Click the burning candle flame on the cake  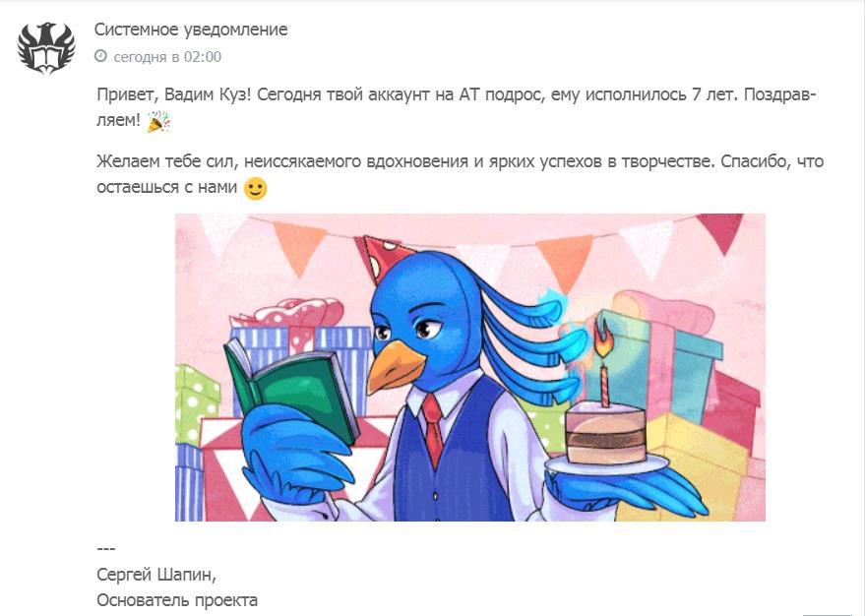(602, 339)
